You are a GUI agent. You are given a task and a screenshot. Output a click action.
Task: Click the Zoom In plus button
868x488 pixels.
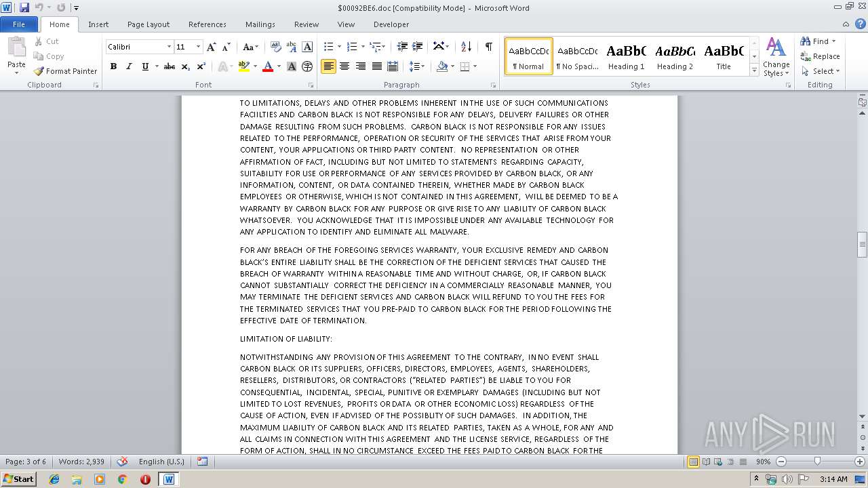[x=859, y=462]
